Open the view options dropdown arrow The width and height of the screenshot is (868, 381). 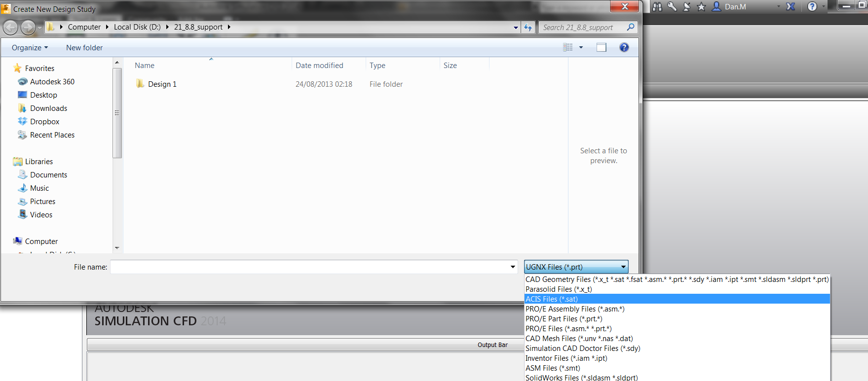pos(581,47)
